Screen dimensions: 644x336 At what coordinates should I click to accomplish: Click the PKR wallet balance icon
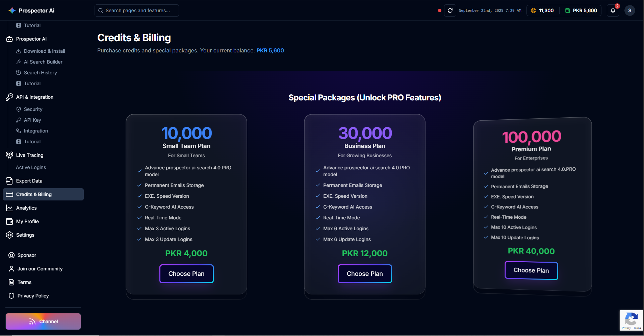(568, 10)
